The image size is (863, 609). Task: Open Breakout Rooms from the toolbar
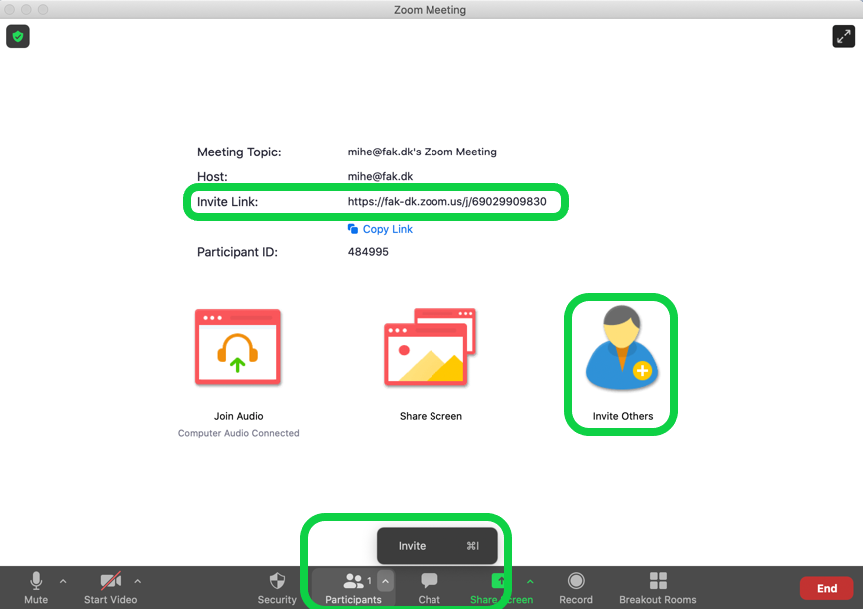[x=658, y=588]
